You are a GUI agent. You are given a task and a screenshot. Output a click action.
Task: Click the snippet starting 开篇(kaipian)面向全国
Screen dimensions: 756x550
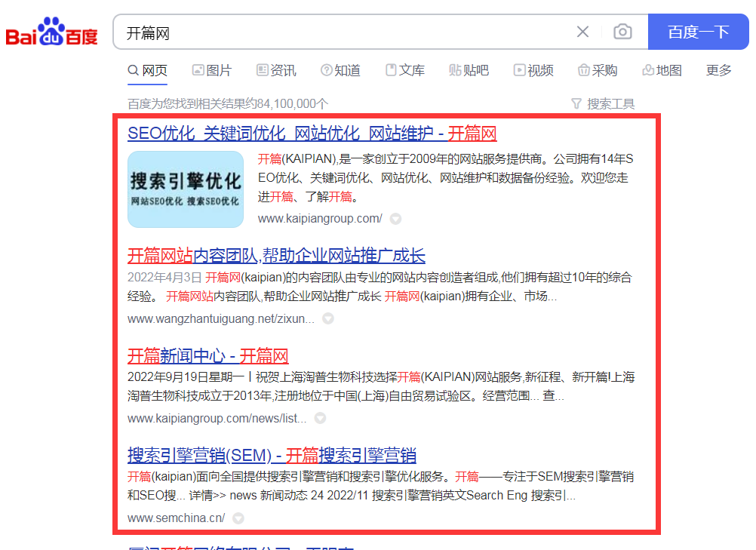(x=380, y=486)
